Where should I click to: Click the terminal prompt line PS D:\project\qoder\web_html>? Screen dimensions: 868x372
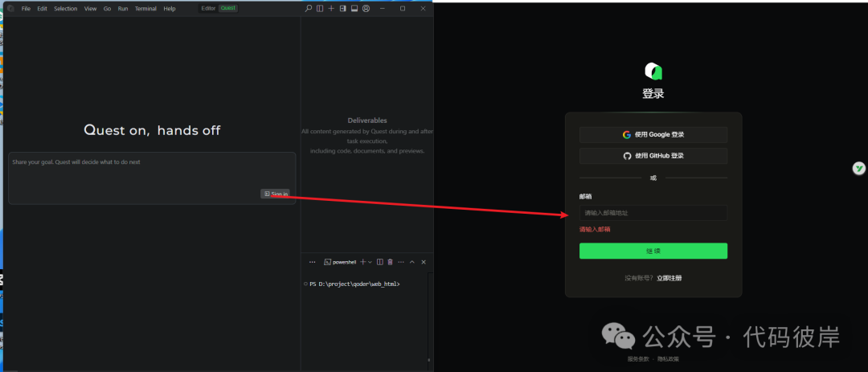pos(354,284)
